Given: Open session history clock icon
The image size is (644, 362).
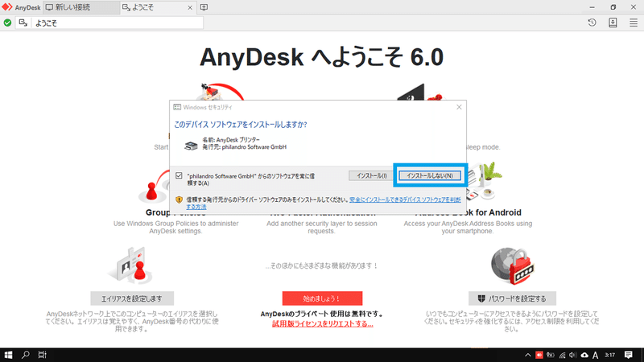Looking at the screenshot, I should (592, 23).
